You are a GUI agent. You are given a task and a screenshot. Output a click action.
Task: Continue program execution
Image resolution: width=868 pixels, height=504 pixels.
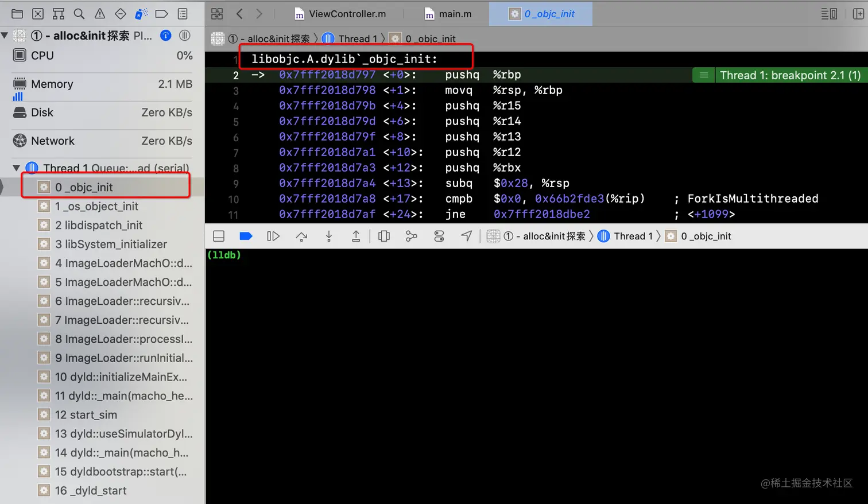(273, 236)
